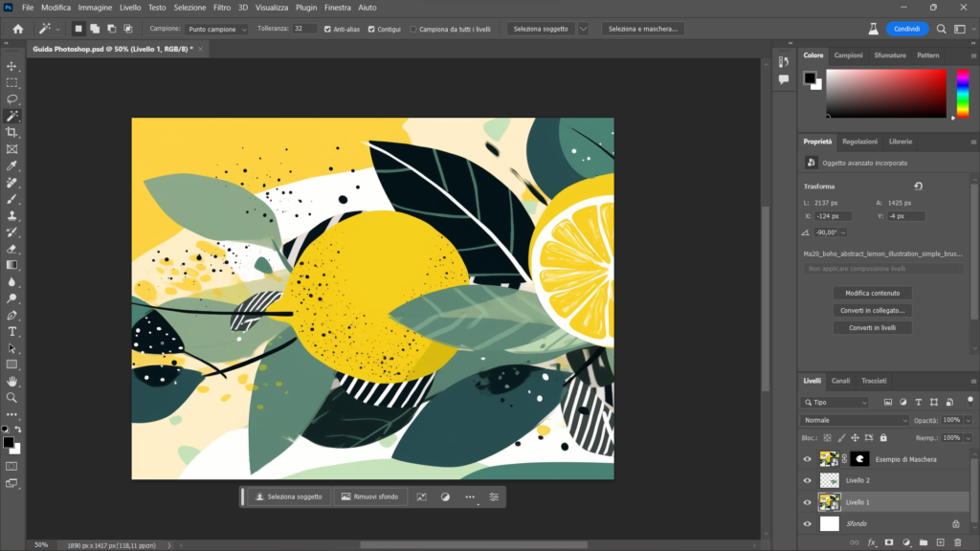Open the Filtro menu
This screenshot has height=551, width=980.
coord(221,8)
